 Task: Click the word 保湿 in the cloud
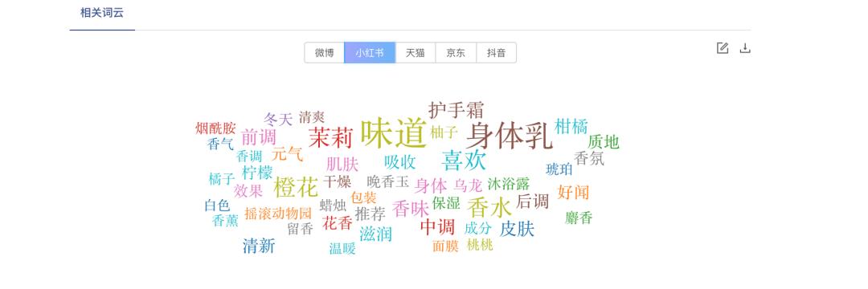coord(446,203)
